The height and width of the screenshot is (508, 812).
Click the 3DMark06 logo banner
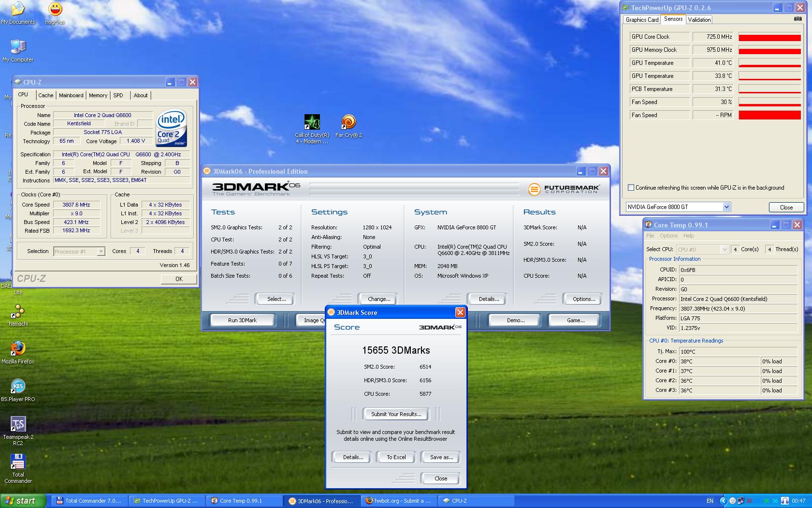tap(256, 188)
